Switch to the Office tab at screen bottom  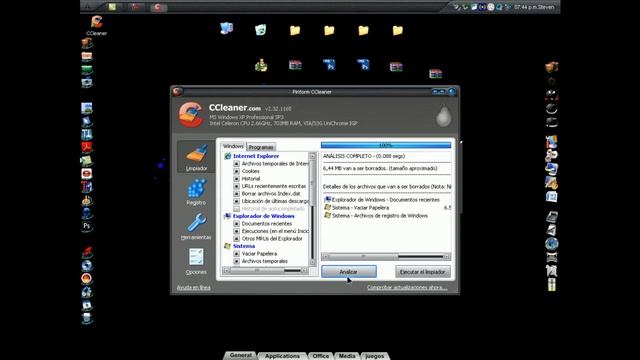(320, 356)
